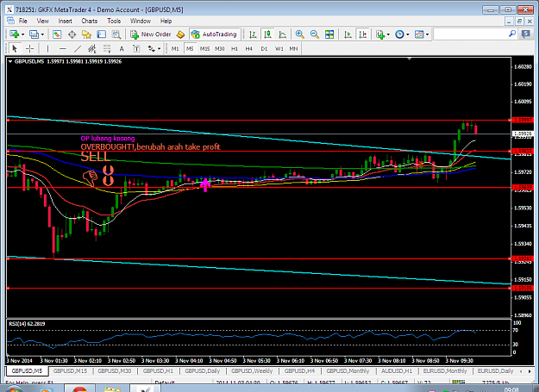Select the Horizontal Line drawing tool
Screen dimensions: 539x392
click(x=63, y=49)
